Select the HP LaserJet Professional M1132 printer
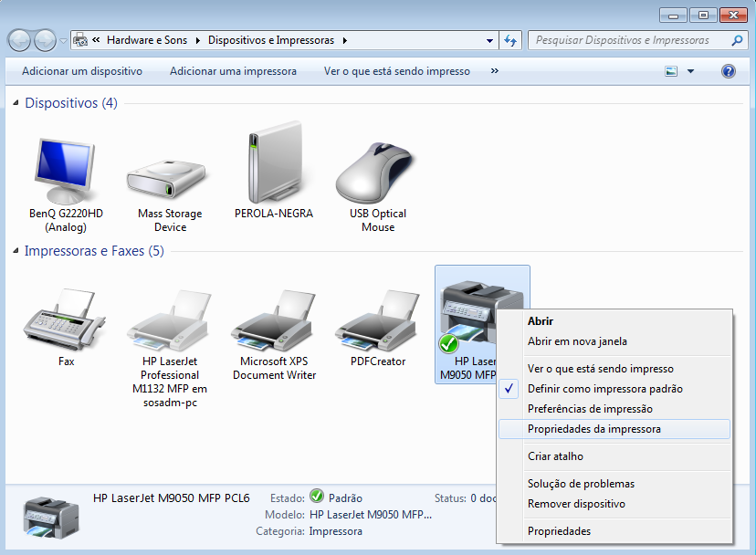Viewport: 756px width, 555px height. tap(169, 320)
